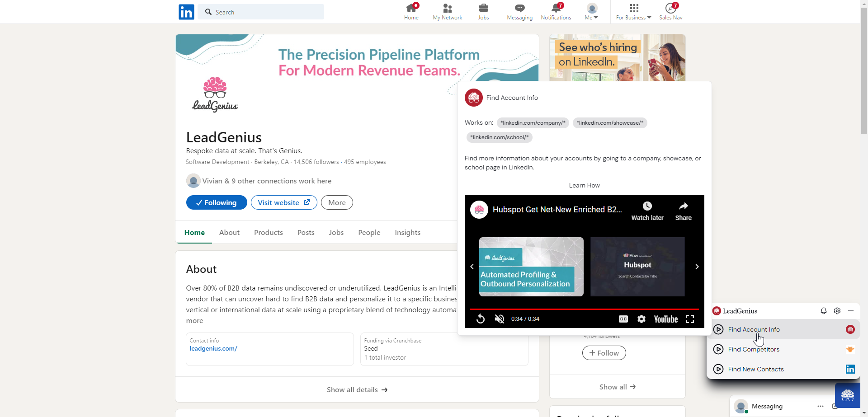The width and height of the screenshot is (868, 417).
Task: Run Find Account Info playbook
Action: click(784, 329)
